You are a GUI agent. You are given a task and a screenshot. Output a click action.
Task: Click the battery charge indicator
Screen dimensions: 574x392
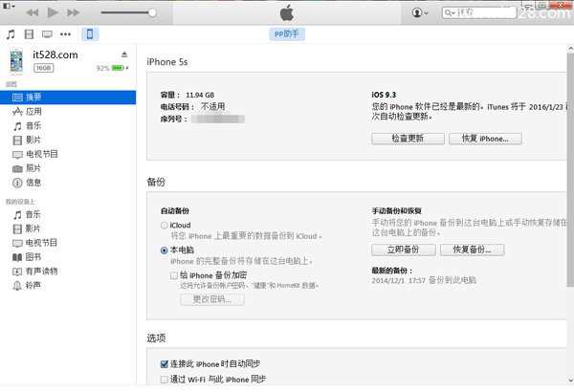click(x=119, y=68)
